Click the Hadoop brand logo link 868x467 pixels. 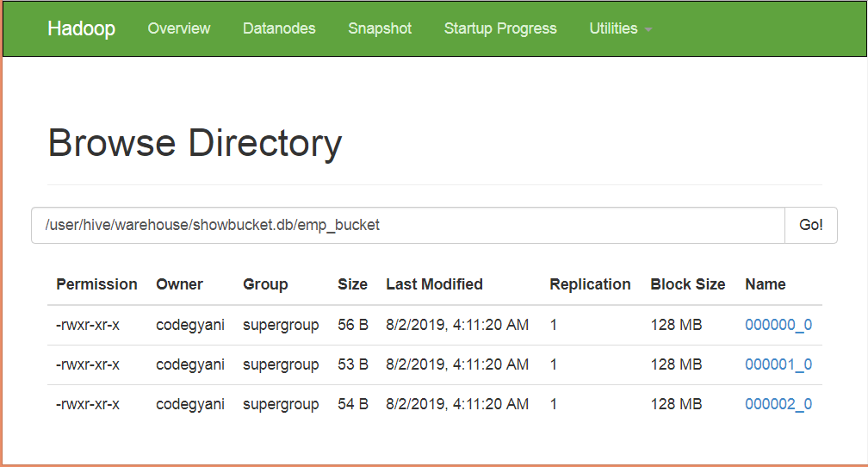[x=81, y=28]
